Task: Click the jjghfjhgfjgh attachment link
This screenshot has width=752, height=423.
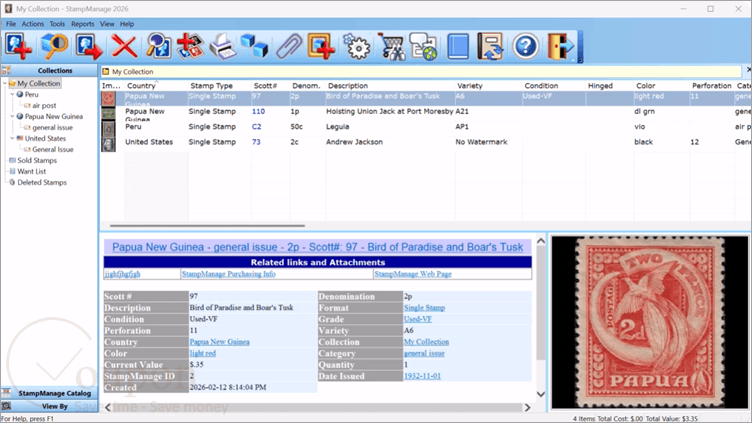Action: click(x=123, y=274)
